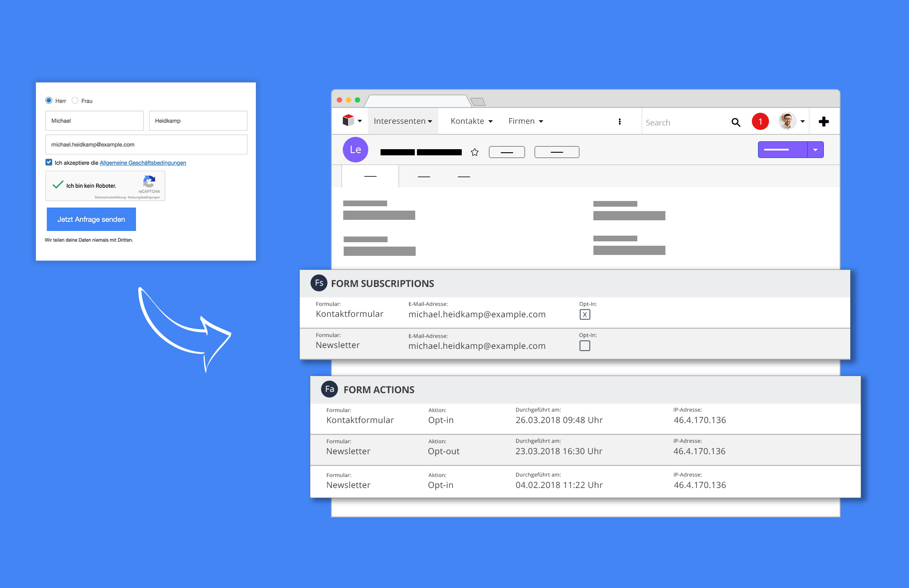Open the Firmen dropdown
This screenshot has height=588, width=909.
click(x=525, y=121)
